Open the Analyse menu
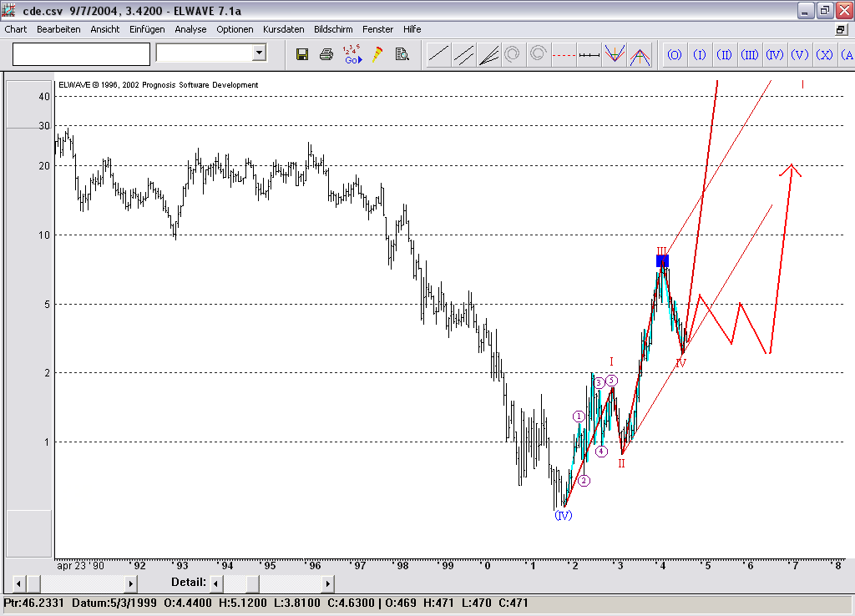Image resolution: width=855 pixels, height=616 pixels. click(190, 29)
